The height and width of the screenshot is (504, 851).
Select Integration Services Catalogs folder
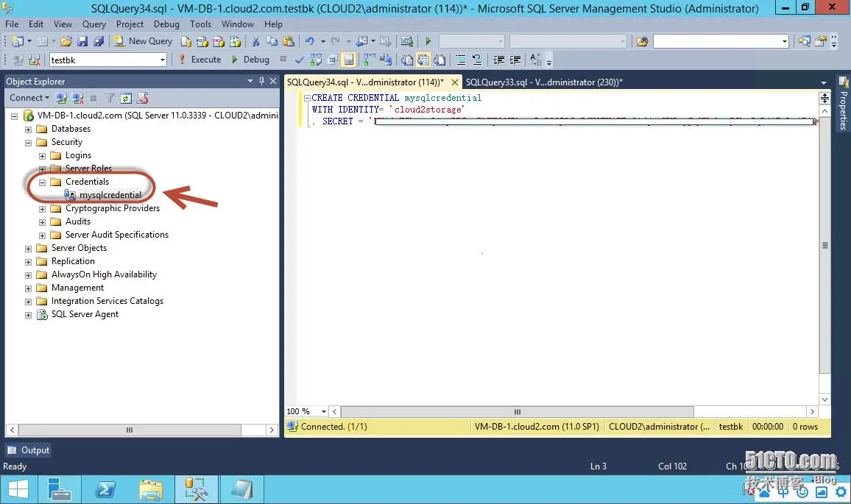click(x=107, y=301)
